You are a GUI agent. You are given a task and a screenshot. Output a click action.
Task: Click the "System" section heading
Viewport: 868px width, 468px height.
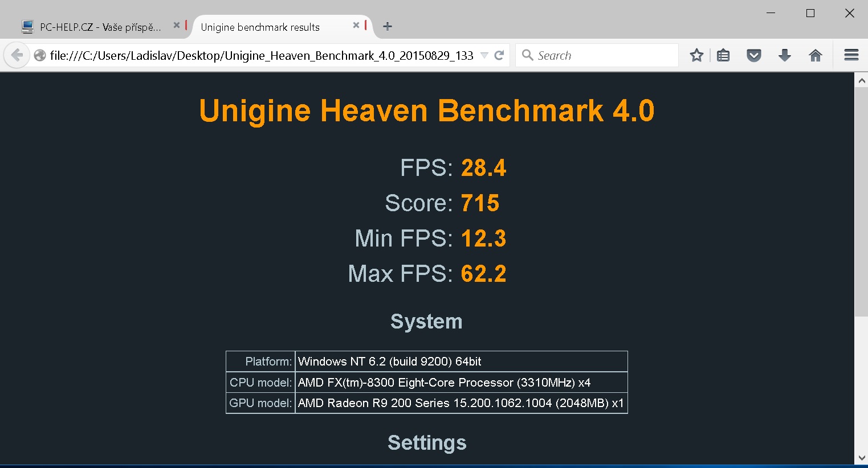(426, 322)
